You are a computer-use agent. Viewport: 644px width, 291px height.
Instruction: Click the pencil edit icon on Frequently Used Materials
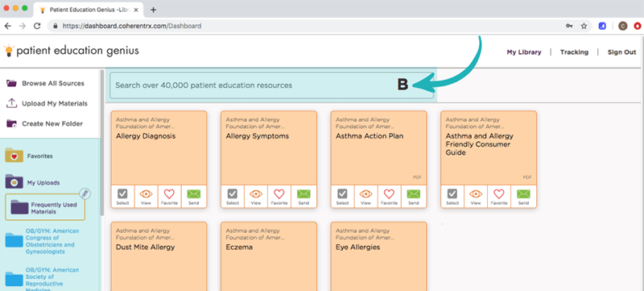click(x=85, y=193)
